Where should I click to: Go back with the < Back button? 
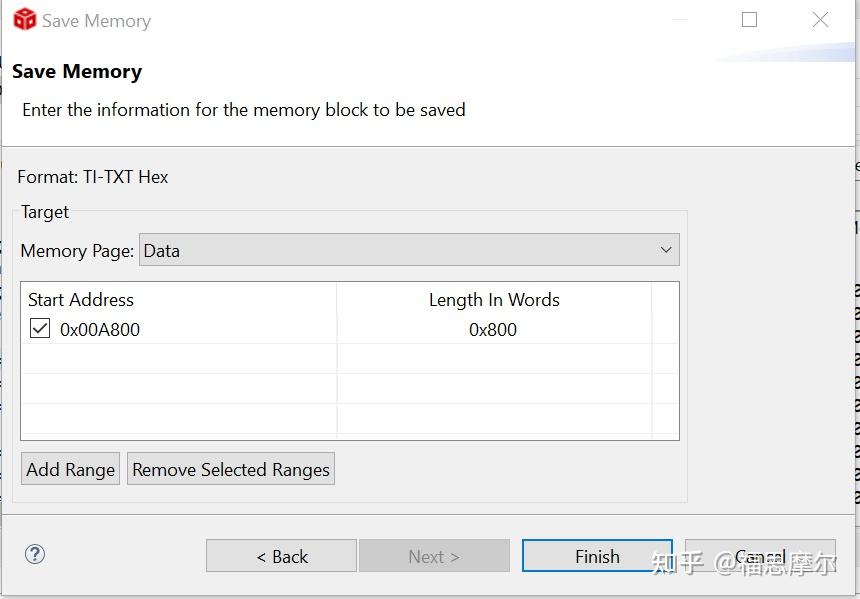coord(281,556)
